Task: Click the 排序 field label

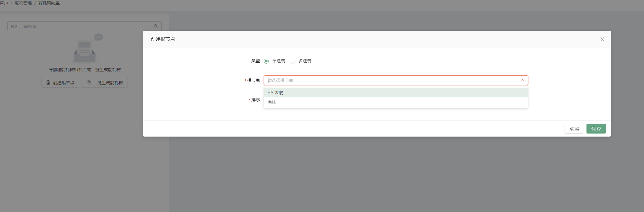Action: [x=256, y=100]
